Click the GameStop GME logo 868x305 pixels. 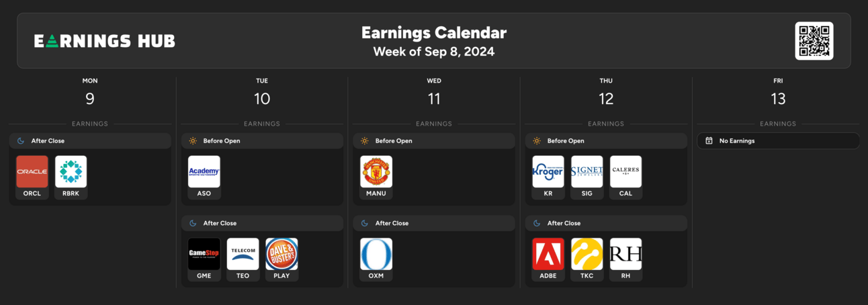pos(204,254)
